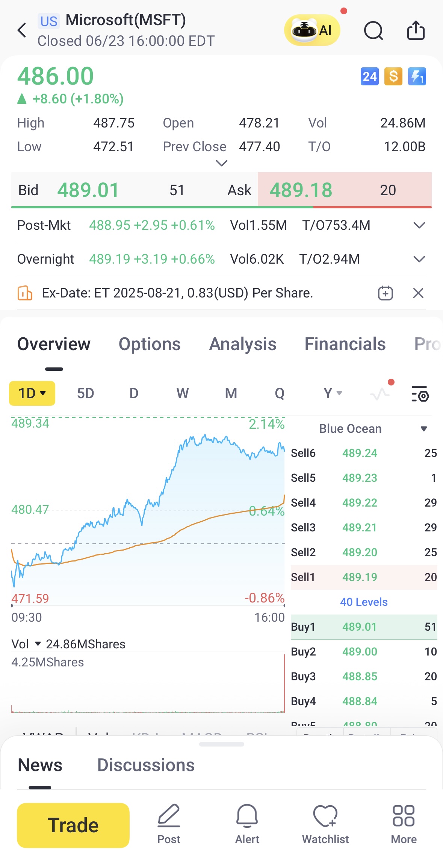Image resolution: width=443 pixels, height=868 pixels.
Task: Open the search magnifier icon
Action: click(373, 30)
